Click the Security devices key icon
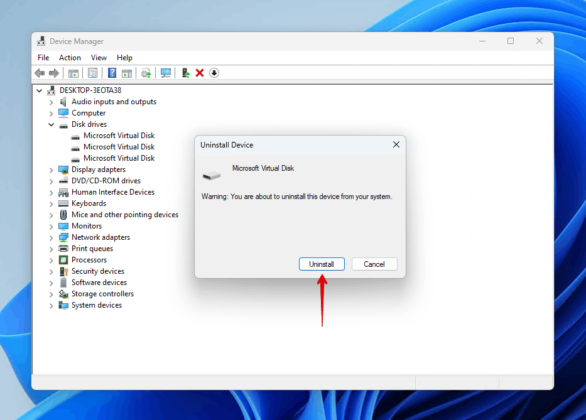The image size is (586, 420). [x=64, y=271]
